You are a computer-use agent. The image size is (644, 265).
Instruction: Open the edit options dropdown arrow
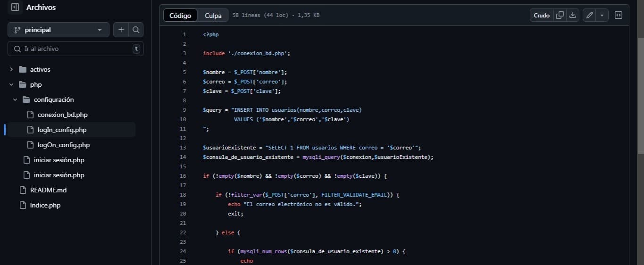[602, 15]
